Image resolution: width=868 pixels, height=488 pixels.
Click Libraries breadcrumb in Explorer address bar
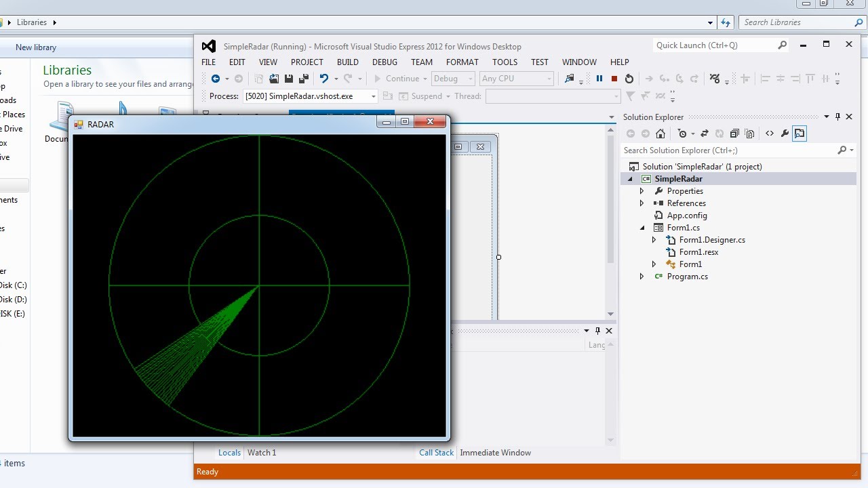(x=32, y=22)
